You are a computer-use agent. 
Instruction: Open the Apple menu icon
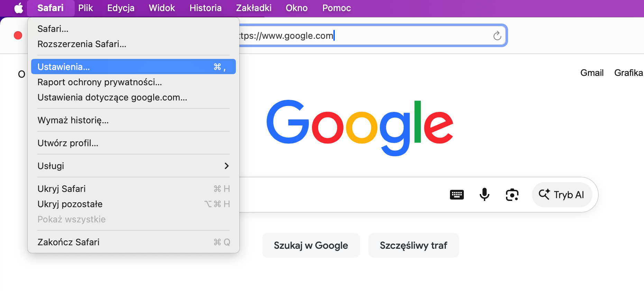pyautogui.click(x=19, y=8)
